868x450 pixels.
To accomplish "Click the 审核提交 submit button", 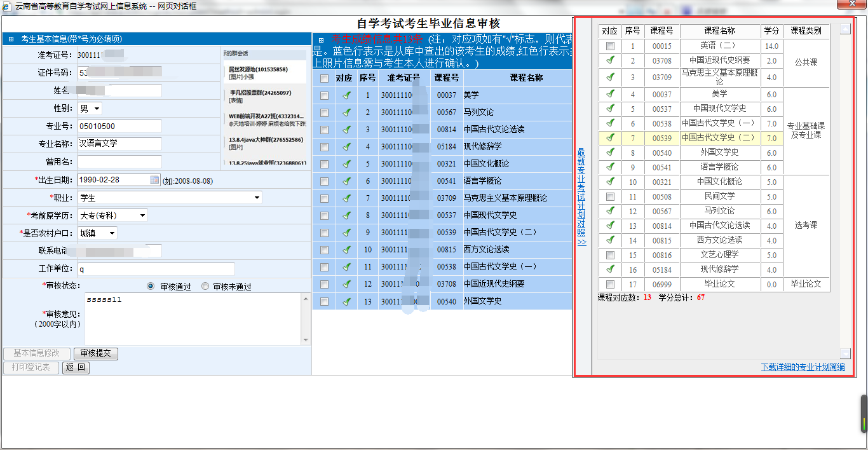I will pos(95,353).
